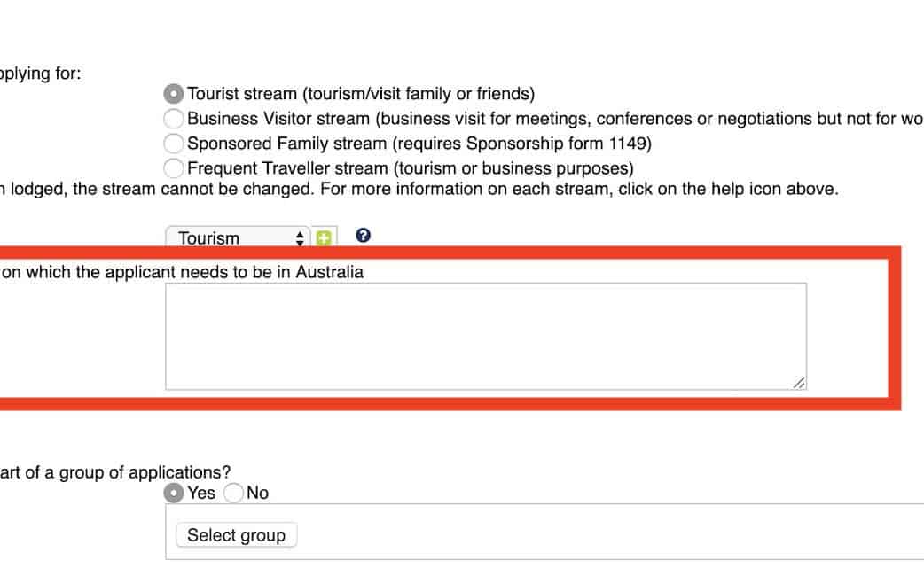Image resolution: width=924 pixels, height=576 pixels.
Task: Choose No for group of applications
Action: 234,493
